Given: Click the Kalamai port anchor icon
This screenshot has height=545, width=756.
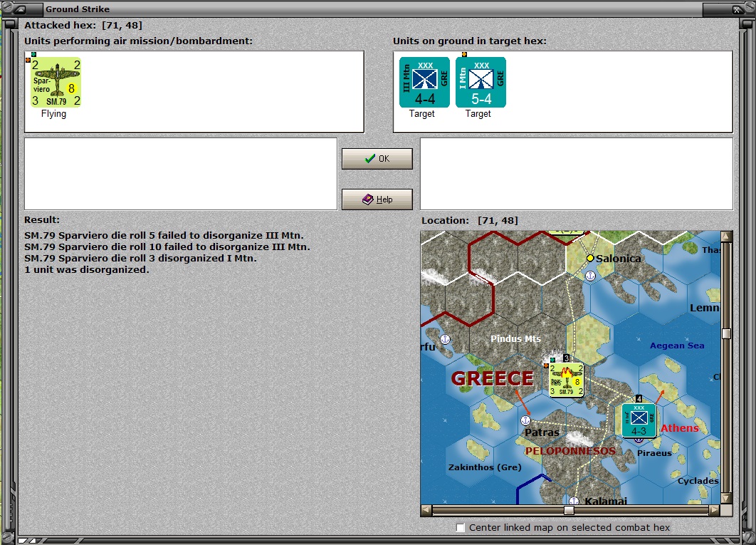Looking at the screenshot, I should [x=573, y=501].
